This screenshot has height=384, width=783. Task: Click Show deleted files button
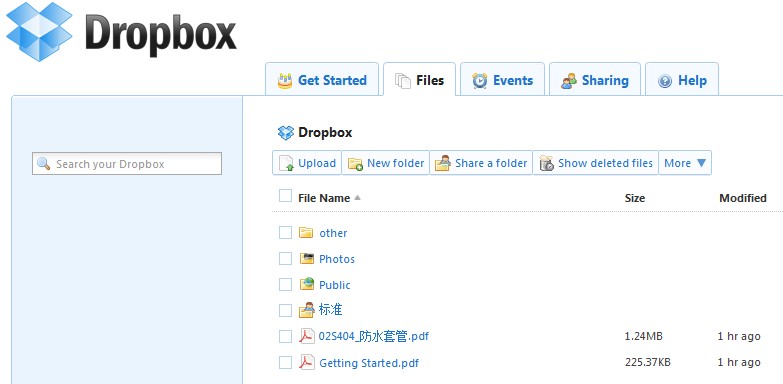coord(595,163)
